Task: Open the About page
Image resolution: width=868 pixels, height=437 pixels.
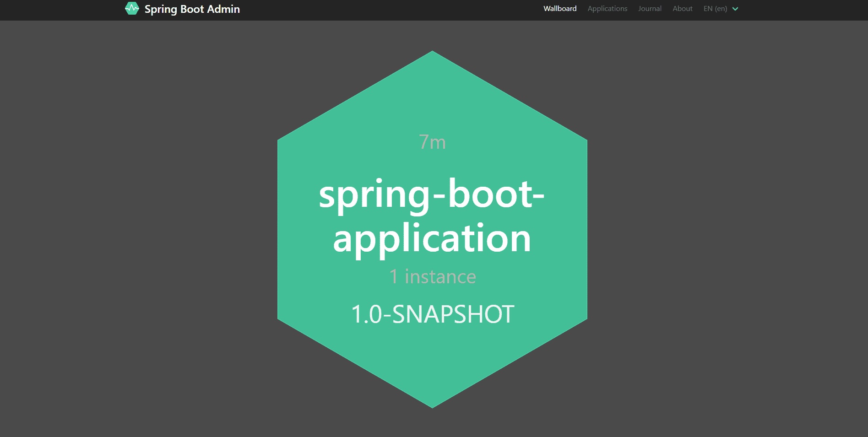Action: 682,9
